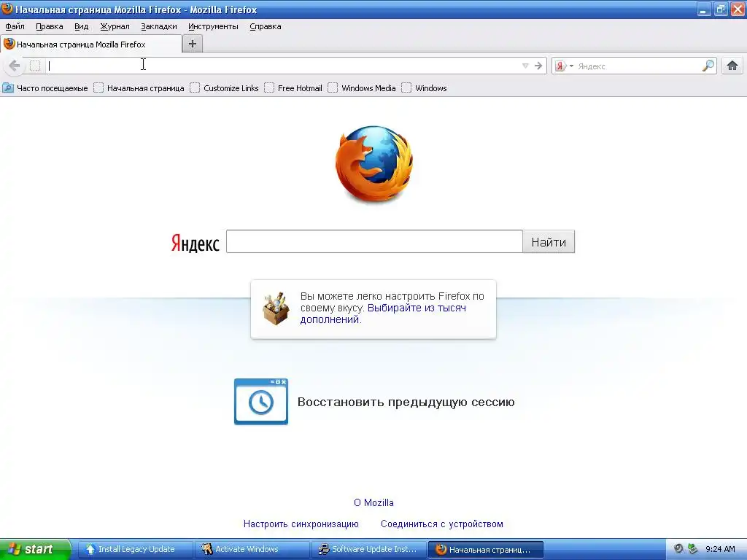Image resolution: width=747 pixels, height=560 pixels.
Task: Open the Customize Links bookmark
Action: point(225,88)
